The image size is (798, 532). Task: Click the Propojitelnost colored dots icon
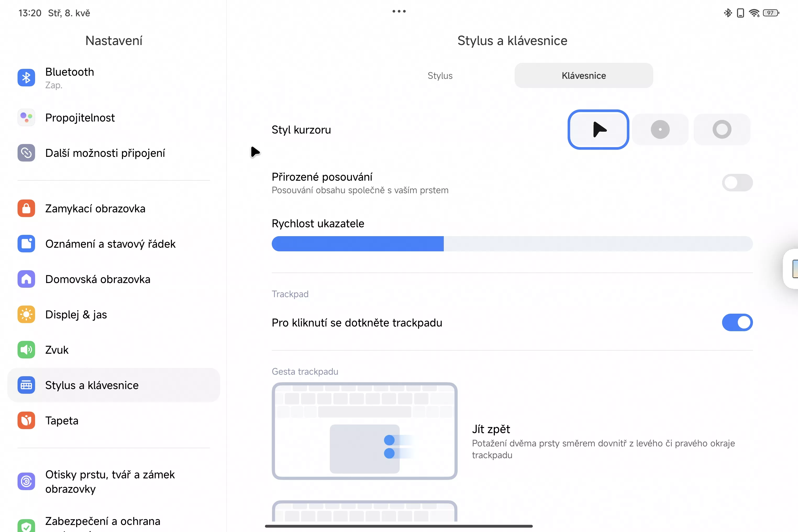pos(26,117)
